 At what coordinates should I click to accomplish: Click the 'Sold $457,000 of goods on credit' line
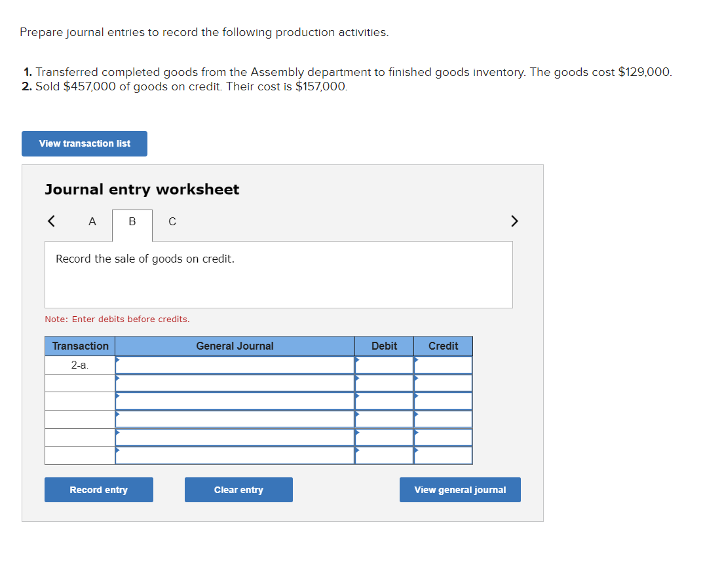[185, 86]
